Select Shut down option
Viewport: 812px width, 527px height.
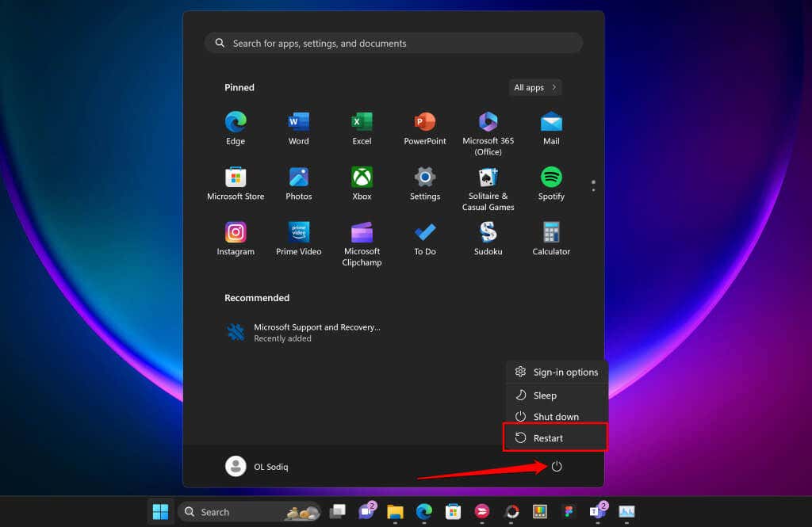(555, 417)
